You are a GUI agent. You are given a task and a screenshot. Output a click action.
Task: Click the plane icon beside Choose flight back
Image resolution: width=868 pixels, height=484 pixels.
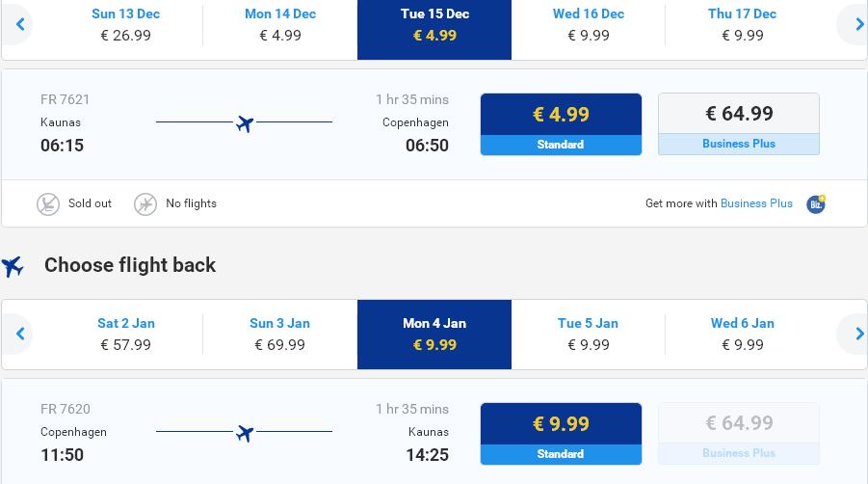(x=13, y=266)
